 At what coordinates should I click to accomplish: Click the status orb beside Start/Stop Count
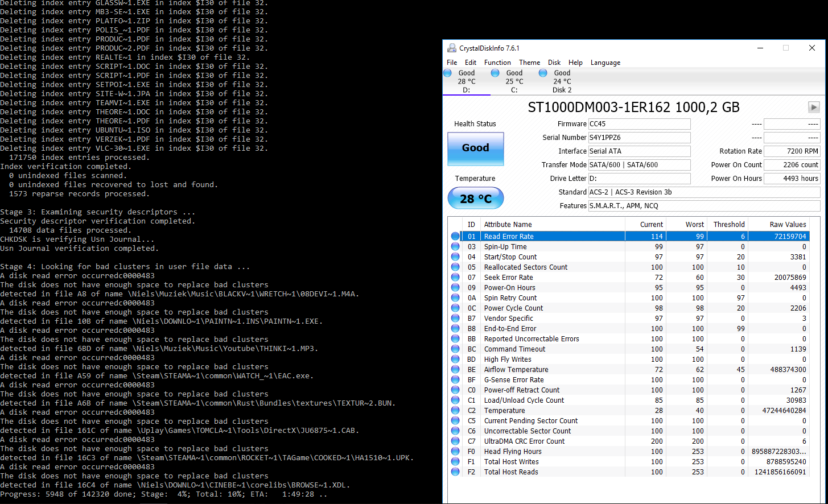point(455,257)
